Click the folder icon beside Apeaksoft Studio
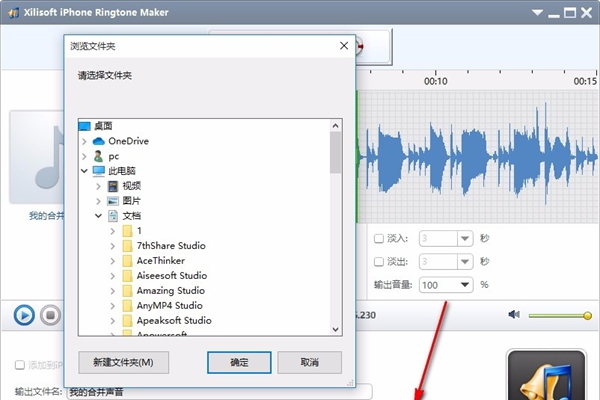Screen dimensions: 600x400 point(127,320)
